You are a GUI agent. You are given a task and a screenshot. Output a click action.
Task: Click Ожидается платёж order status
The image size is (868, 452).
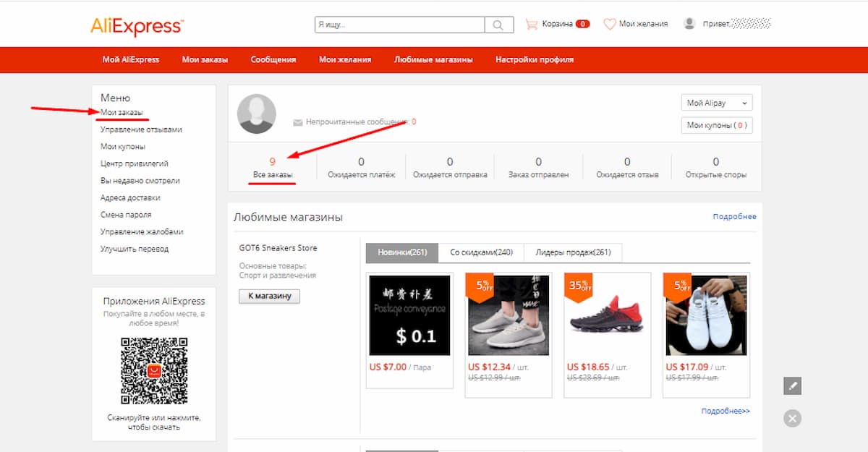[361, 167]
